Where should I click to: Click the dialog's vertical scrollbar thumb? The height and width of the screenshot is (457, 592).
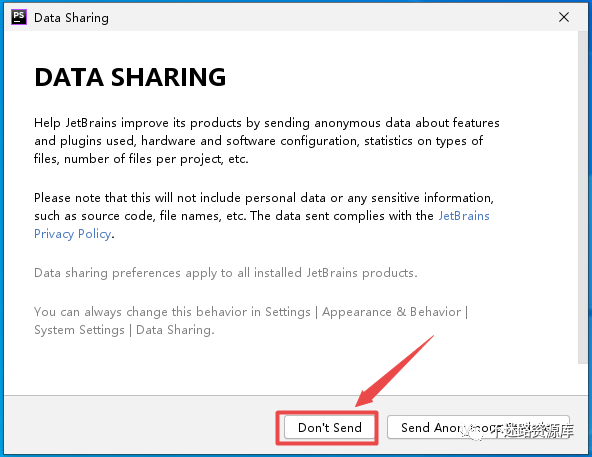(583, 198)
